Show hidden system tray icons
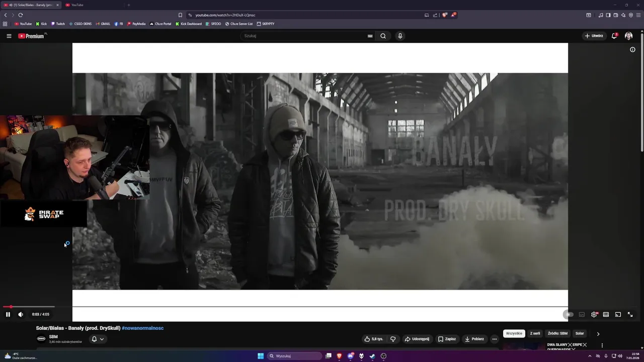 [x=590, y=356]
